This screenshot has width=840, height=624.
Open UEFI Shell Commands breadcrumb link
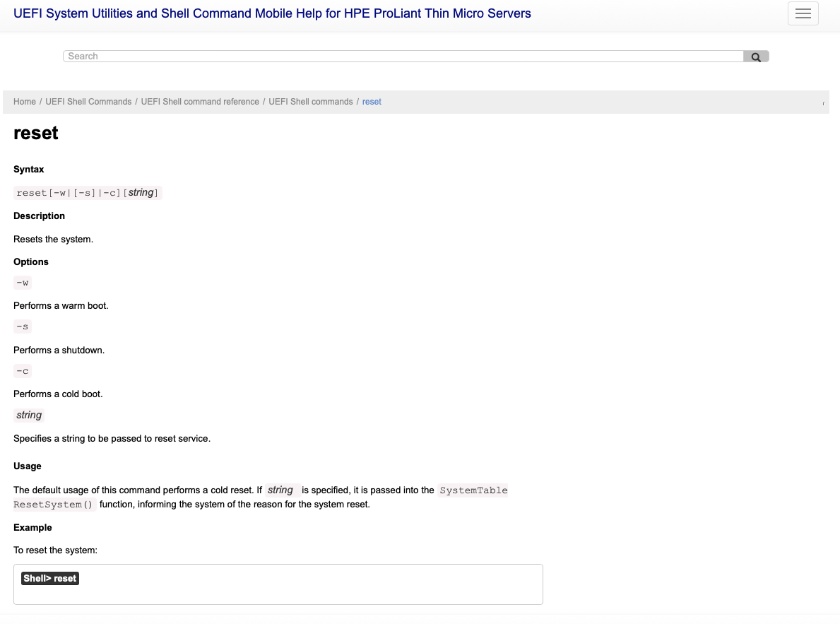tap(88, 102)
